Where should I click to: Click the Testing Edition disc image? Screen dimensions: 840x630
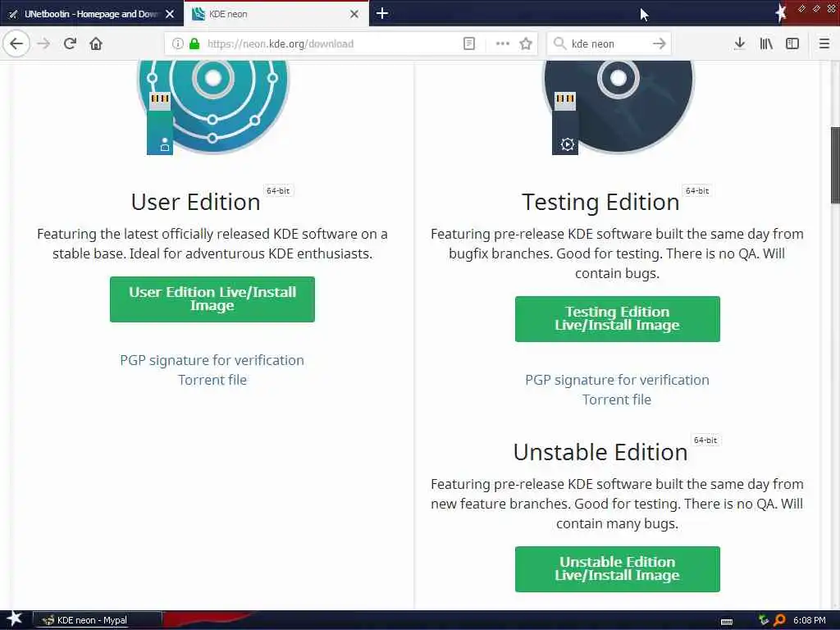coord(619,107)
